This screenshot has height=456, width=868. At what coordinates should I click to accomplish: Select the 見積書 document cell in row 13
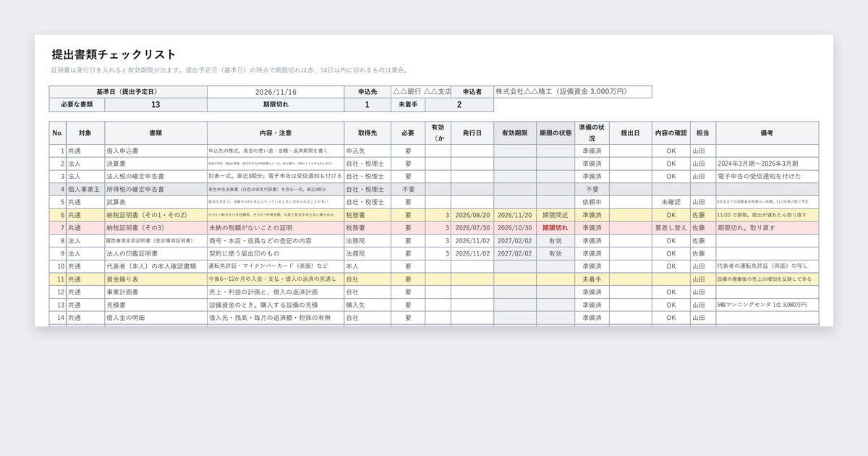(156, 305)
